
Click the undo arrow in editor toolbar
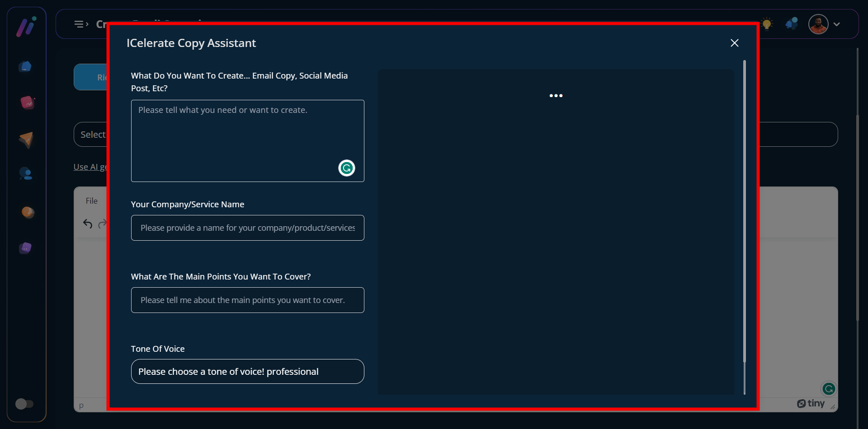coord(88,224)
